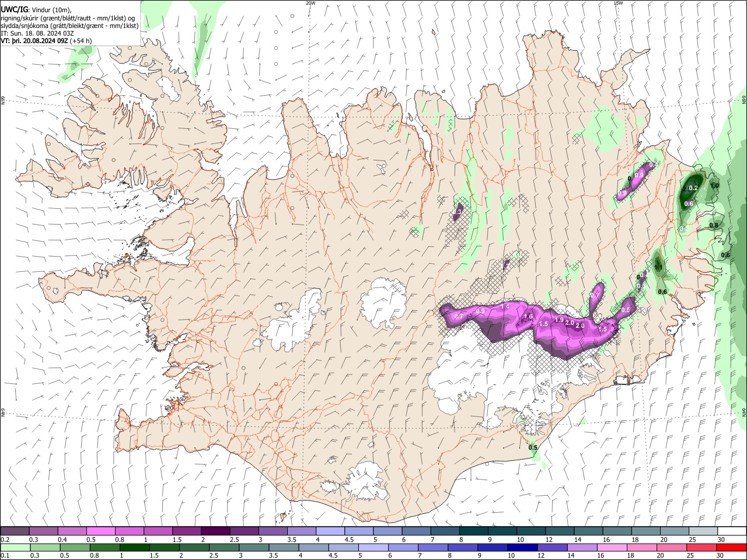Select lower-row rain swatch starting at 2

click(194, 547)
